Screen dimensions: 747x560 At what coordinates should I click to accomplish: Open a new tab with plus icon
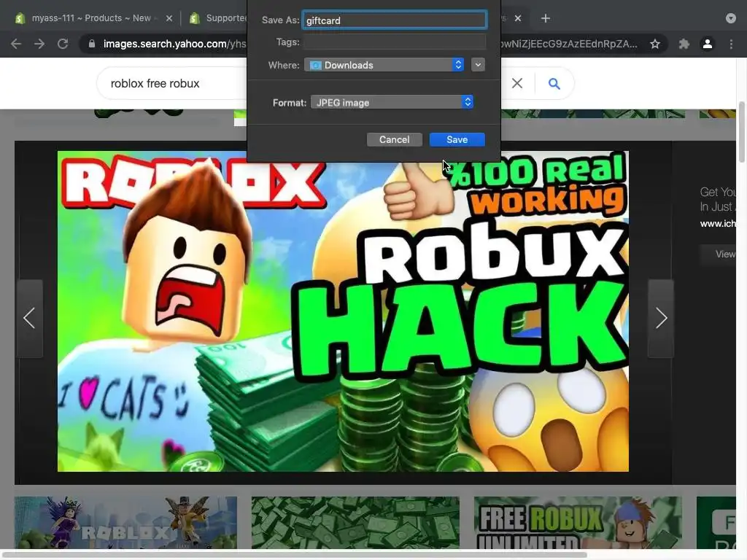546,18
